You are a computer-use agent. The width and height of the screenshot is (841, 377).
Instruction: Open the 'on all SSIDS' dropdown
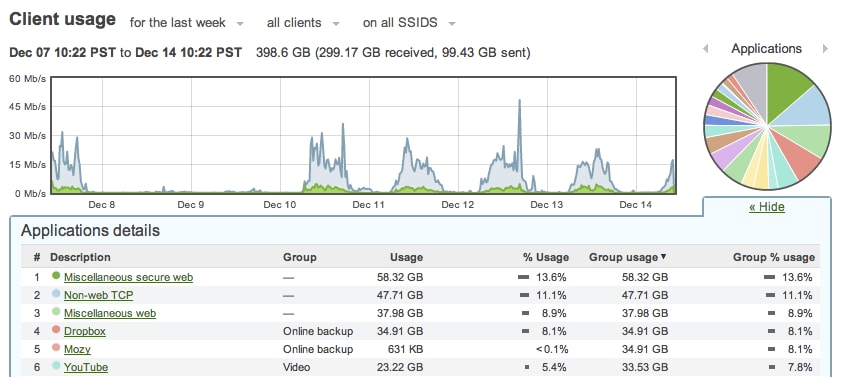(409, 23)
